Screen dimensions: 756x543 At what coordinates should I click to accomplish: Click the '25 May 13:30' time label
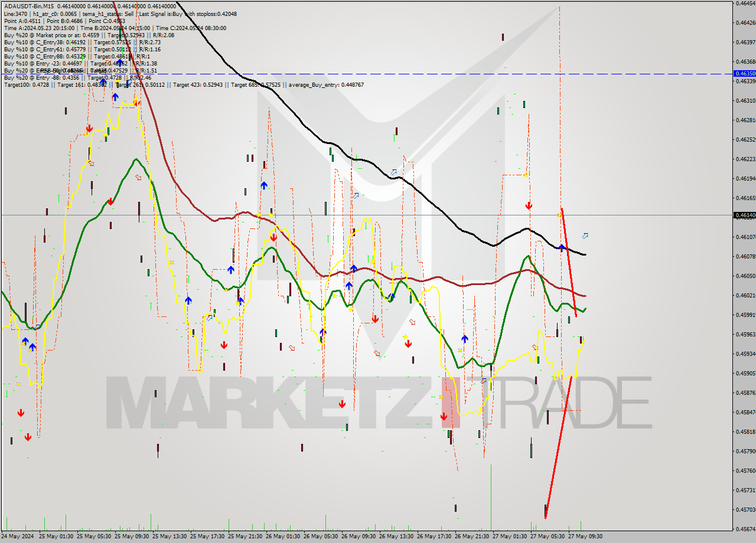click(x=169, y=537)
